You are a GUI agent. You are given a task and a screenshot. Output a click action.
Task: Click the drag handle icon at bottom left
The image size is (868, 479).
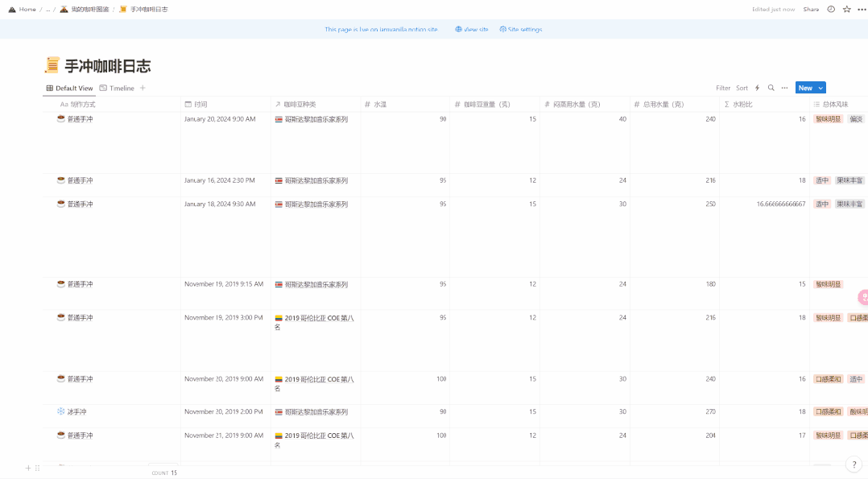[x=38, y=468]
